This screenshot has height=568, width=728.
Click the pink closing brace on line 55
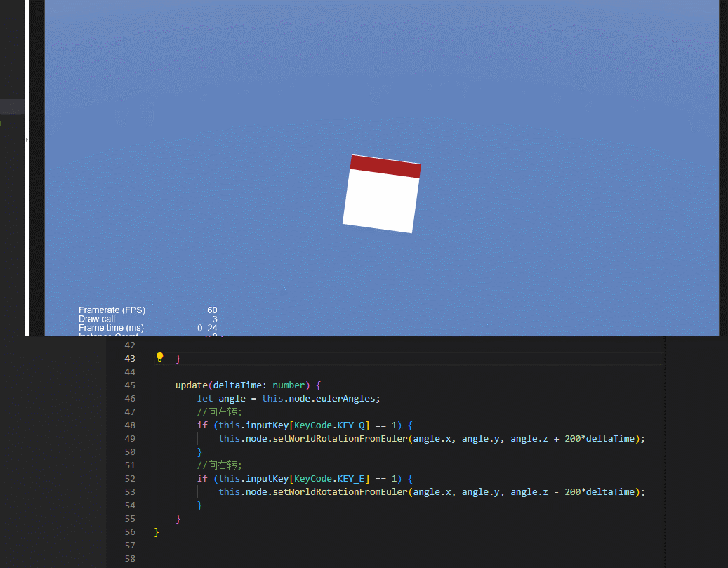(178, 518)
